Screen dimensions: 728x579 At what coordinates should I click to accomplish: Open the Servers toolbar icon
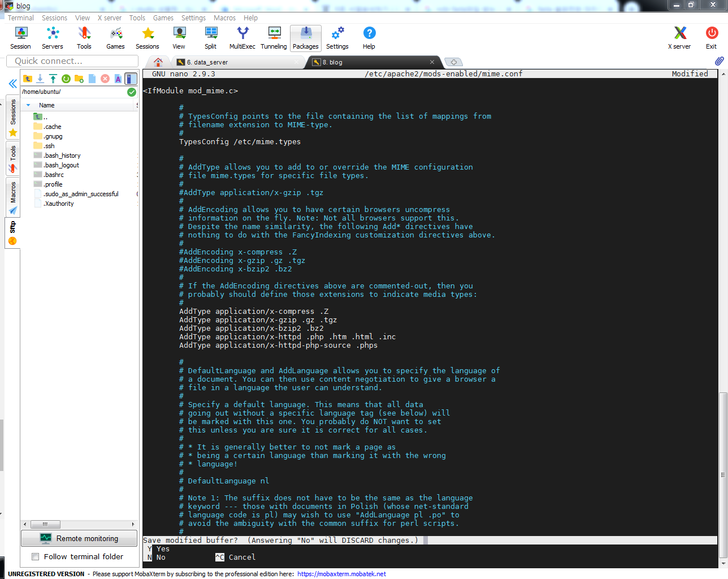coord(53,38)
